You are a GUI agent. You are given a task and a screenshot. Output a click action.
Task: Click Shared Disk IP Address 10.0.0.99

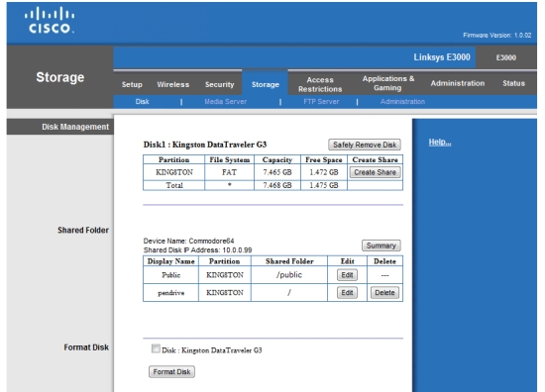click(197, 250)
